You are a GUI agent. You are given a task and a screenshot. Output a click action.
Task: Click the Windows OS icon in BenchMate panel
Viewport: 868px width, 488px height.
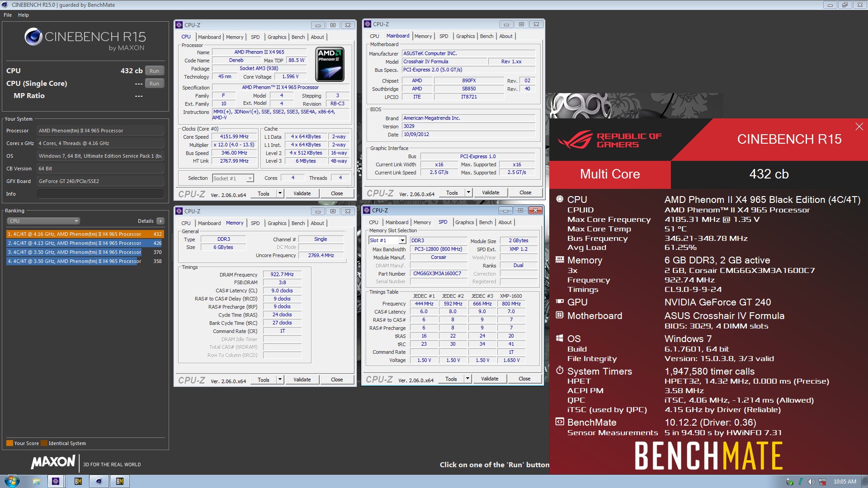tap(560, 338)
